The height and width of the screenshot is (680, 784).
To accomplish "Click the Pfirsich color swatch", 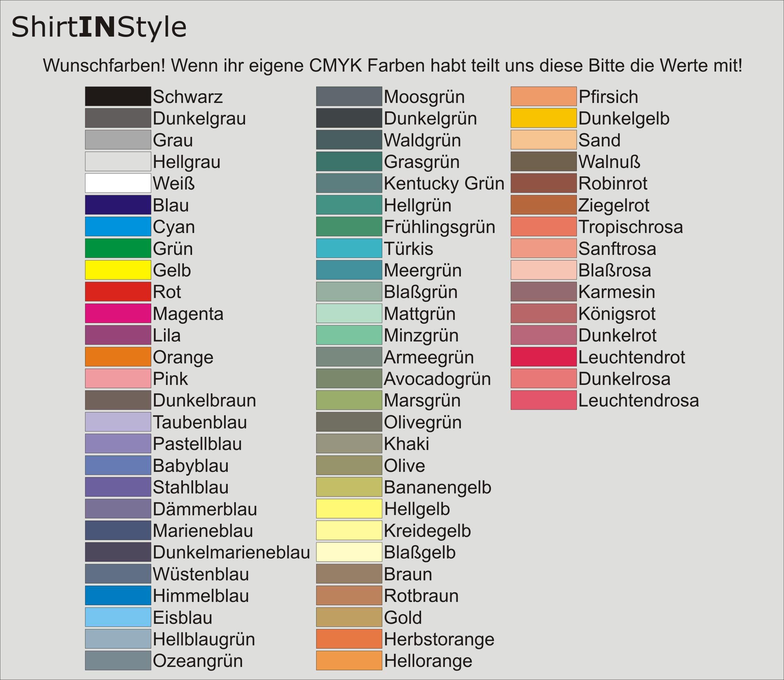I will tap(544, 96).
